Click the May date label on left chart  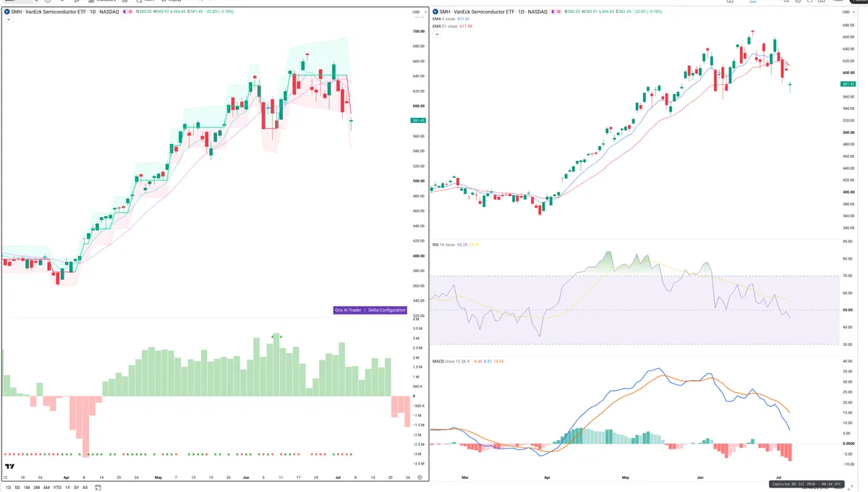158,478
